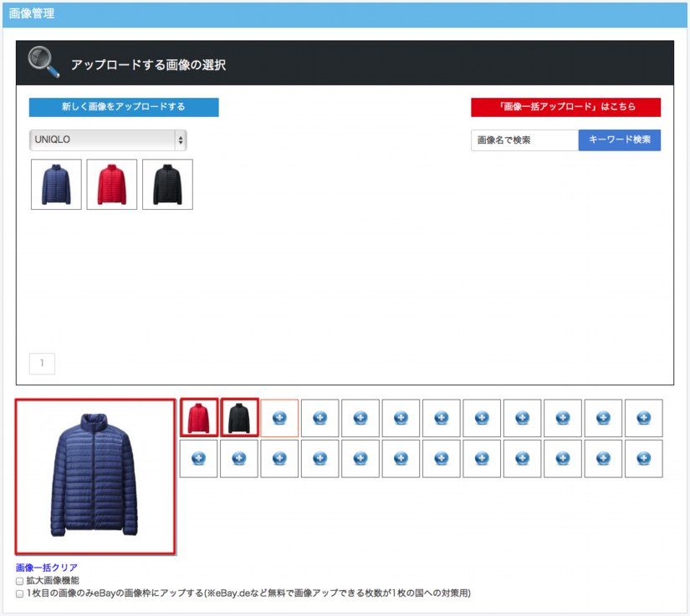Select the blue jacket library thumbnail
690x616 pixels.
click(56, 185)
